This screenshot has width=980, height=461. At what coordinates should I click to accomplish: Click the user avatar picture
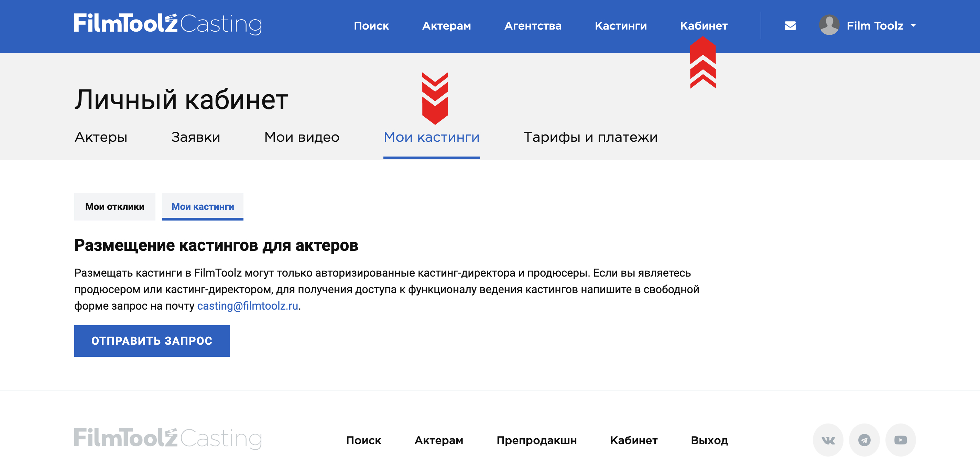click(829, 25)
